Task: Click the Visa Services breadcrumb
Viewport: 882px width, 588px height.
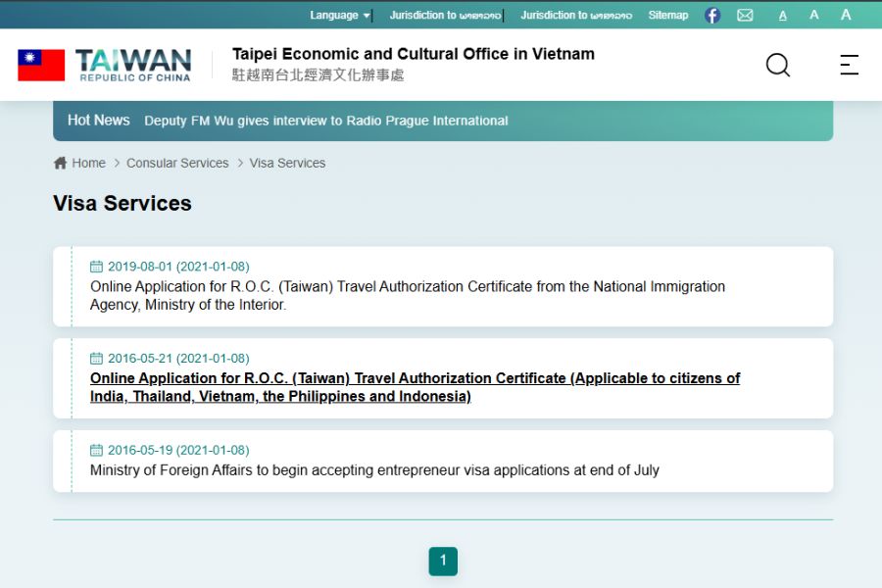Action: pyautogui.click(x=287, y=163)
